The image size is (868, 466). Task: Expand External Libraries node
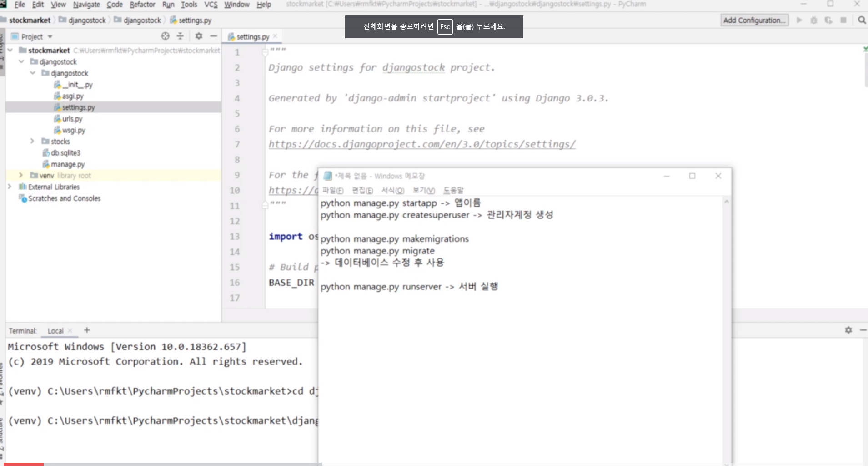[x=10, y=187]
